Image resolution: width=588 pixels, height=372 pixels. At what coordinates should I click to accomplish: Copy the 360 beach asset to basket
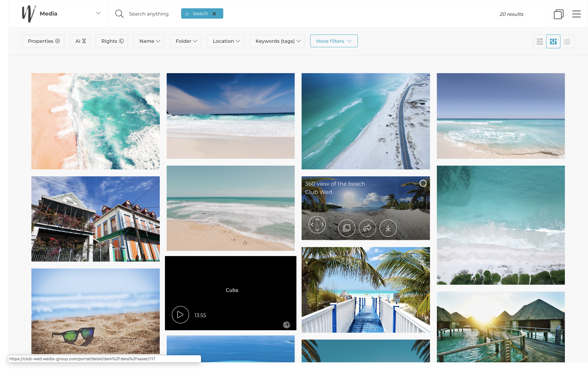click(346, 228)
